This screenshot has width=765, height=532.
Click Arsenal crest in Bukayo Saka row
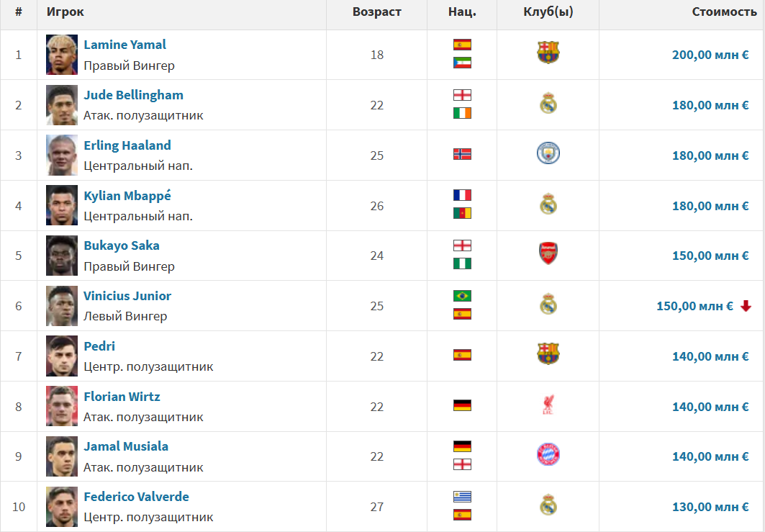coord(548,253)
